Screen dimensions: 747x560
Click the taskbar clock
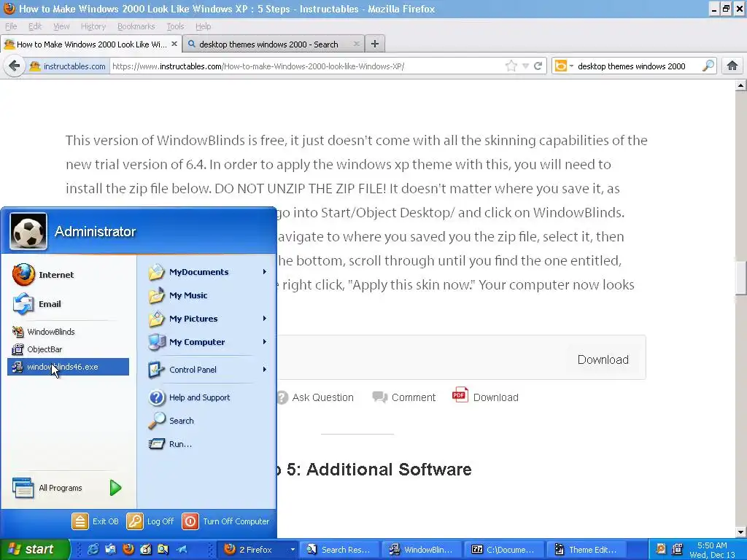pos(712,550)
